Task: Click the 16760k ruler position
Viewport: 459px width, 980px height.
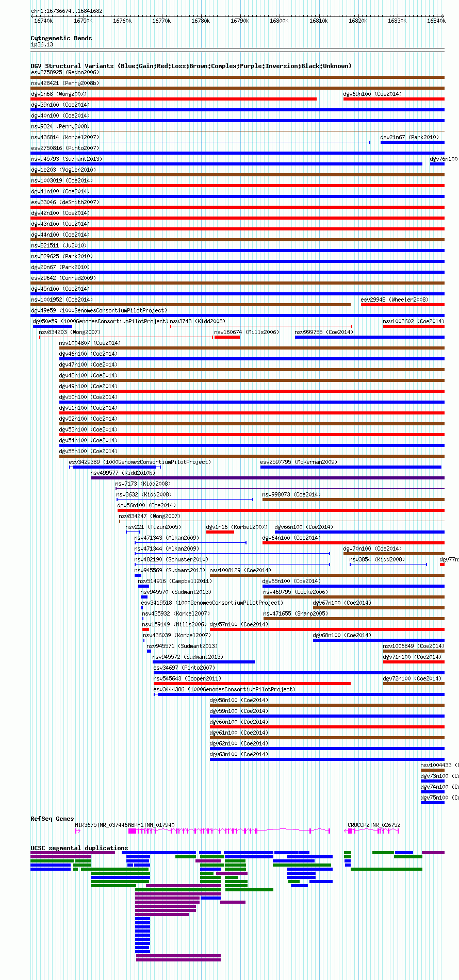Action: [x=122, y=21]
